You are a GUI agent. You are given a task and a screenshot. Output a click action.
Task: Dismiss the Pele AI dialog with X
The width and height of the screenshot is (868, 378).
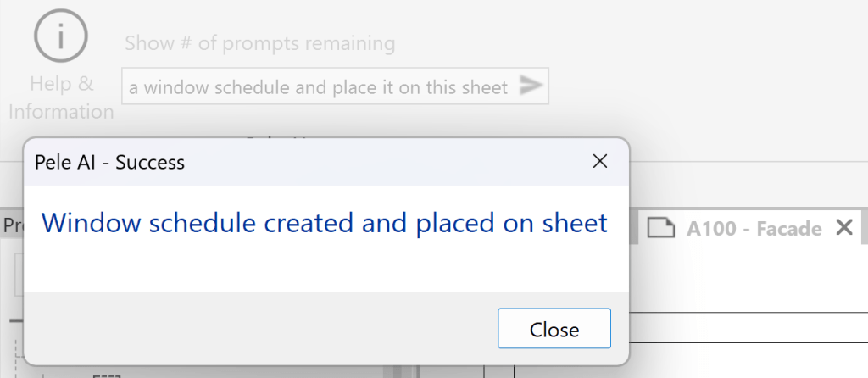pos(599,161)
